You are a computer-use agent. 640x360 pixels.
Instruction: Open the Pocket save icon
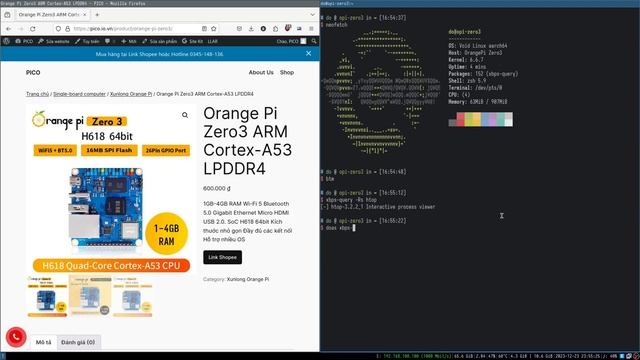click(x=239, y=29)
